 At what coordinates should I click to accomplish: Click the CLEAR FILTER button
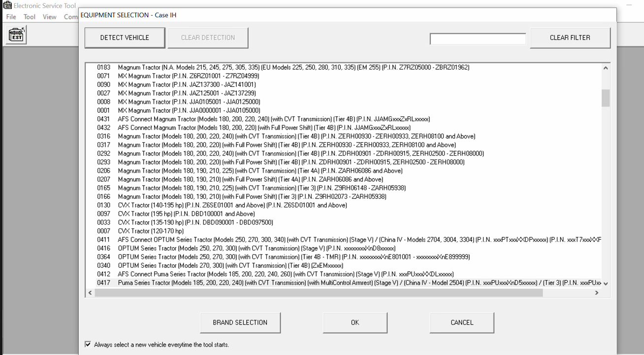[570, 37]
